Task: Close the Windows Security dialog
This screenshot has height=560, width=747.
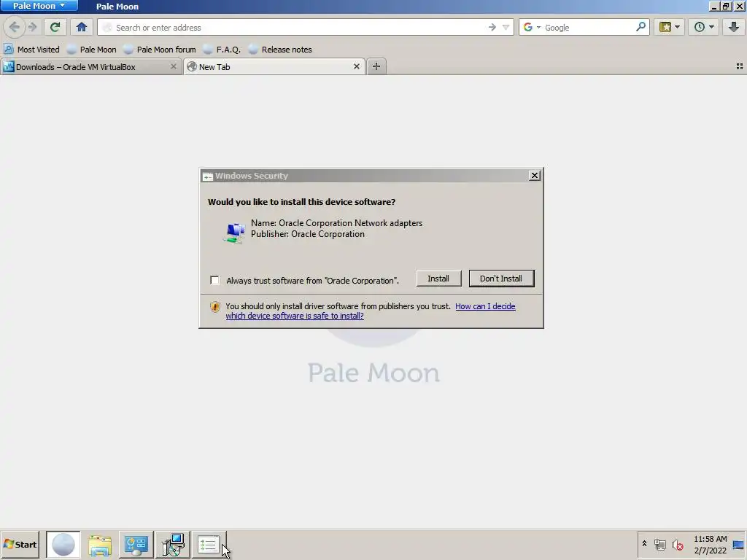Action: click(x=535, y=176)
